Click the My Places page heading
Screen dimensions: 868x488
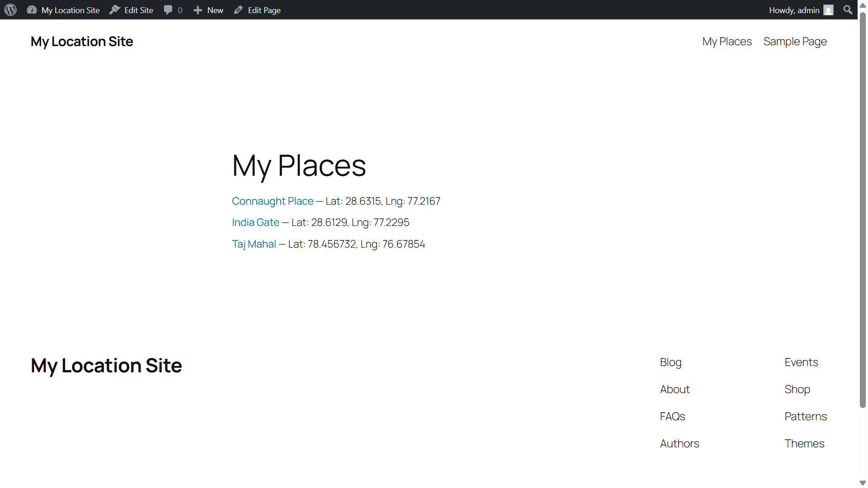coord(299,166)
